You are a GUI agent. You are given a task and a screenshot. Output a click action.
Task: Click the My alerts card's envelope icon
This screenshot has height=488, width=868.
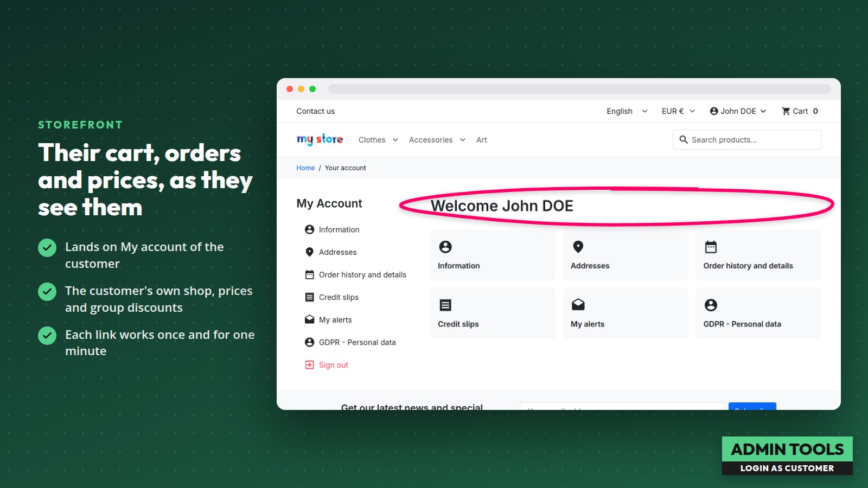point(578,305)
